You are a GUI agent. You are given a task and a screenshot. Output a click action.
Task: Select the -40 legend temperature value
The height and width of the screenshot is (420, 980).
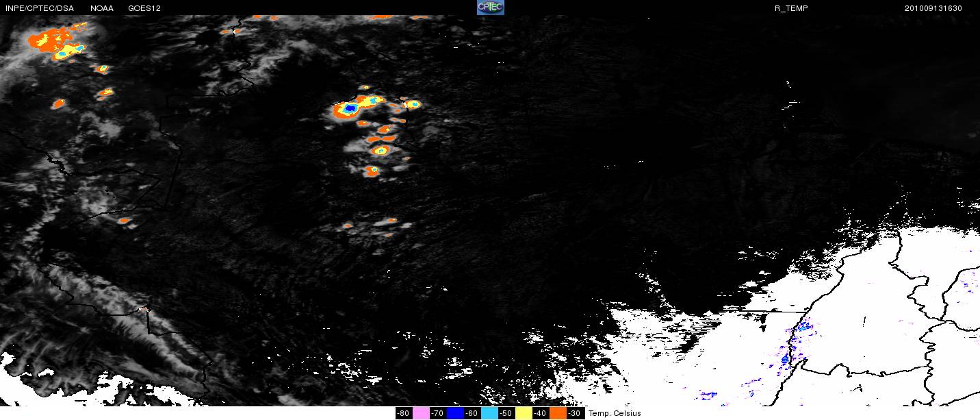click(540, 413)
